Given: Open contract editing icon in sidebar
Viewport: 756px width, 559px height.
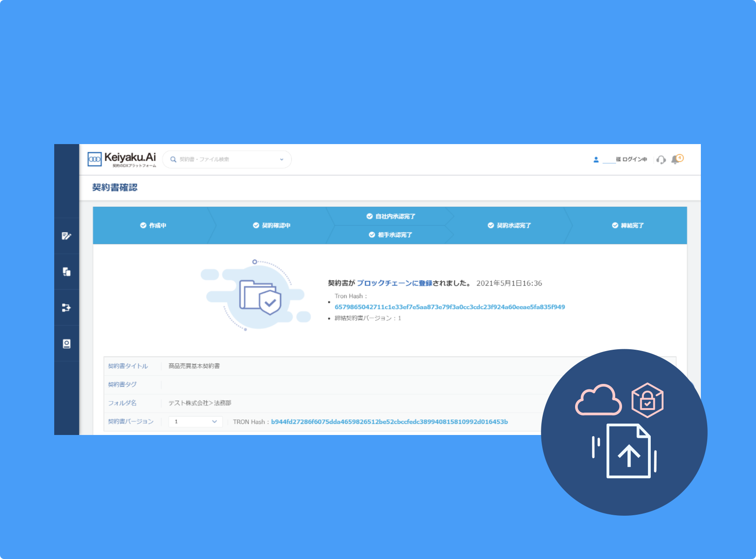Looking at the screenshot, I should click(67, 236).
